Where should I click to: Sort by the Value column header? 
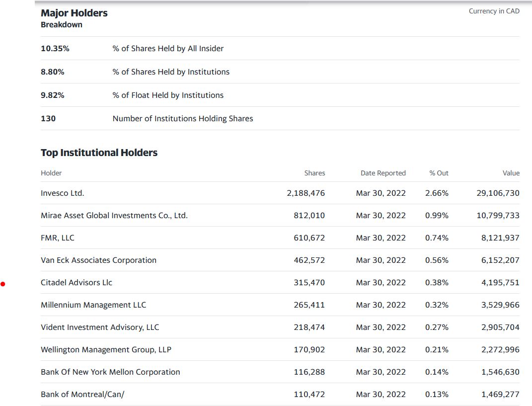tap(511, 173)
